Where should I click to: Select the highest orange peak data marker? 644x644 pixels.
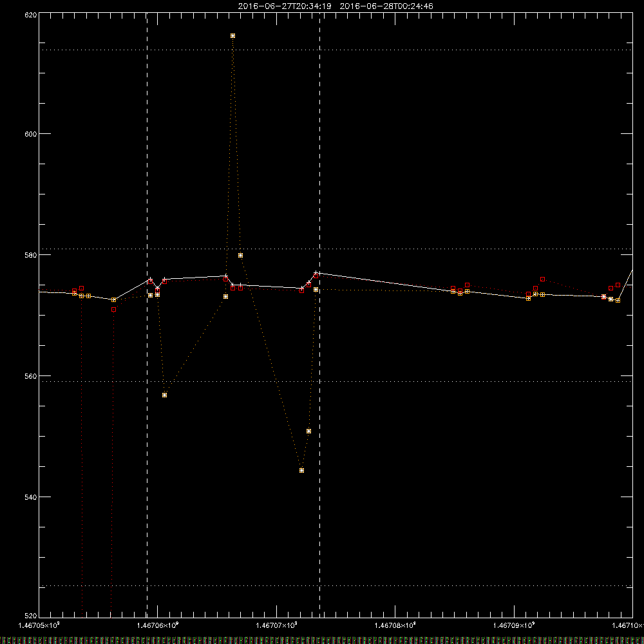point(233,36)
